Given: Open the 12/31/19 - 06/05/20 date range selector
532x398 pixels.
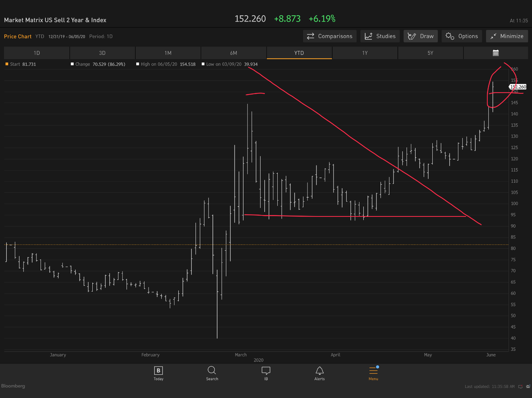Looking at the screenshot, I should [67, 36].
